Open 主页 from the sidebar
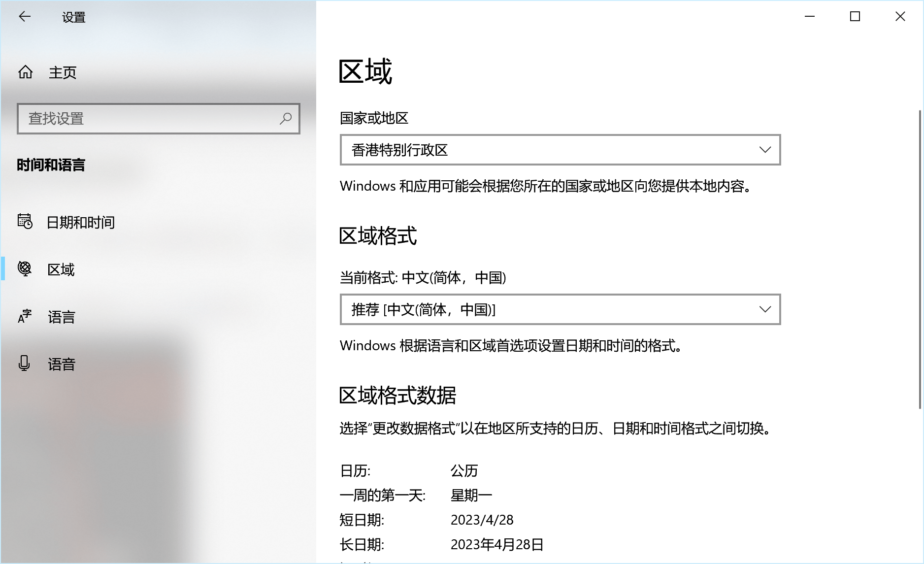 click(62, 72)
